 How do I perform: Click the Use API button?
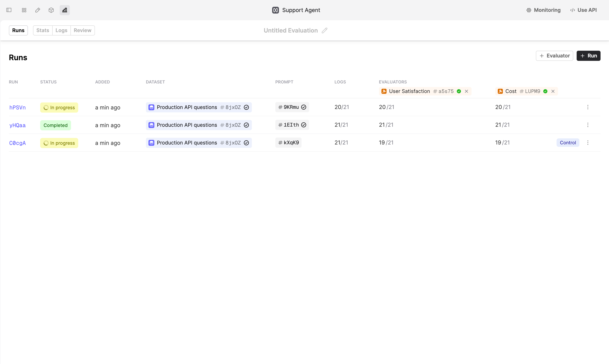(583, 10)
